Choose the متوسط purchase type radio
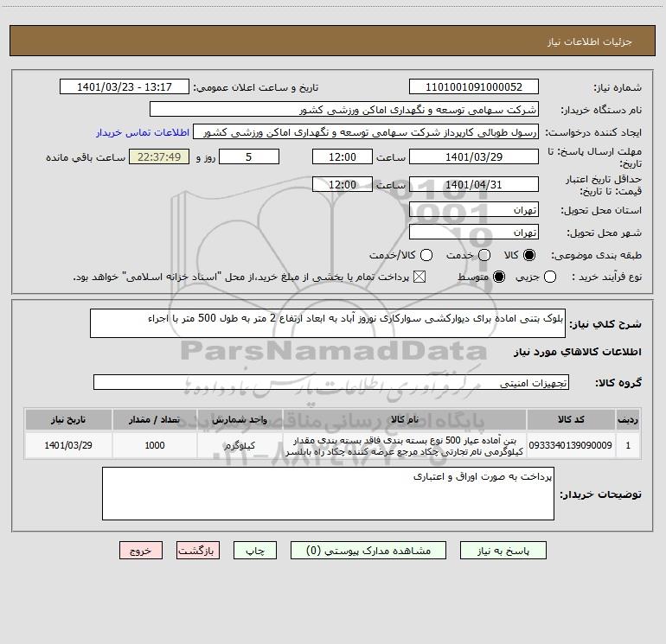This screenshot has height=644, width=666. click(x=499, y=277)
